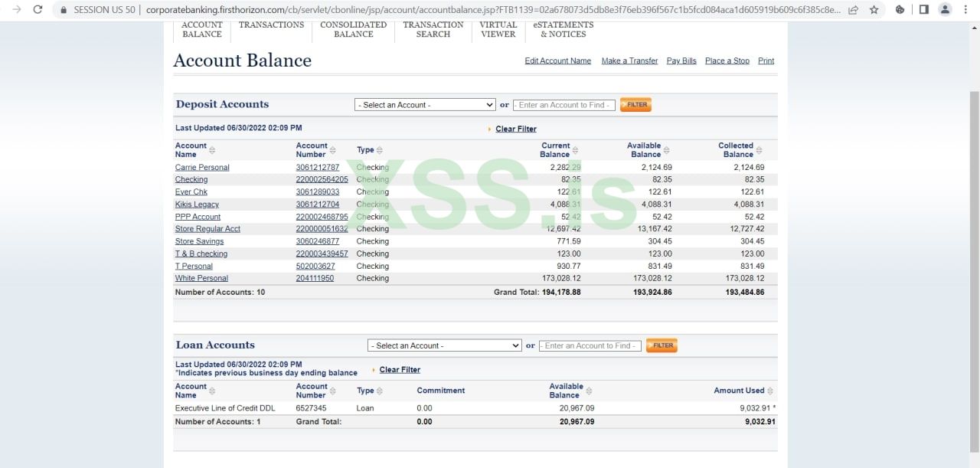980x468 pixels.
Task: Sort deposit accounts by Type arrows
Action: click(x=380, y=150)
